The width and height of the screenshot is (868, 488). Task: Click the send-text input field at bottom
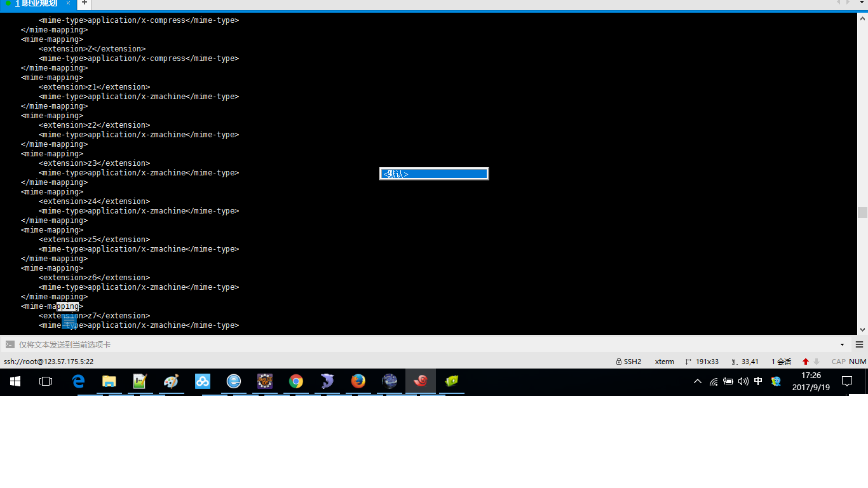(x=426, y=344)
